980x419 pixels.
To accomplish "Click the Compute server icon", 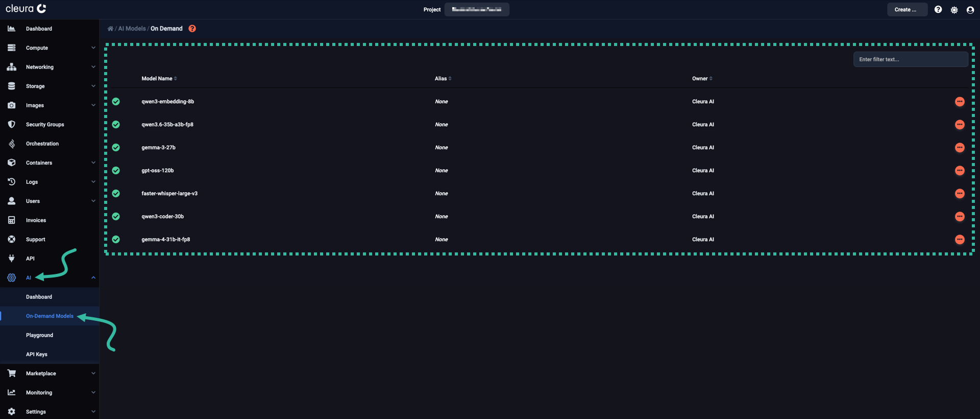I will pos(11,48).
